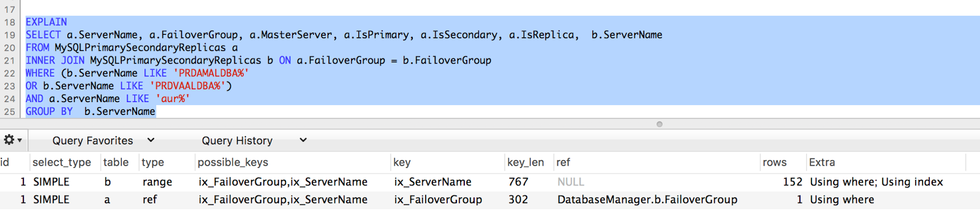Open the gear actions menu
Image resolution: width=980 pixels, height=222 pixels.
click(12, 140)
